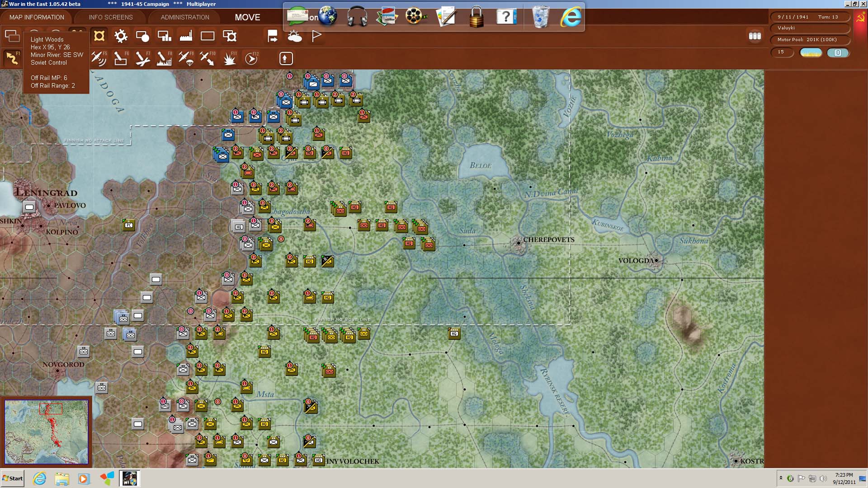Select the grey HQ counter near Chagodoscha
This screenshot has height=488, width=868.
[239, 226]
